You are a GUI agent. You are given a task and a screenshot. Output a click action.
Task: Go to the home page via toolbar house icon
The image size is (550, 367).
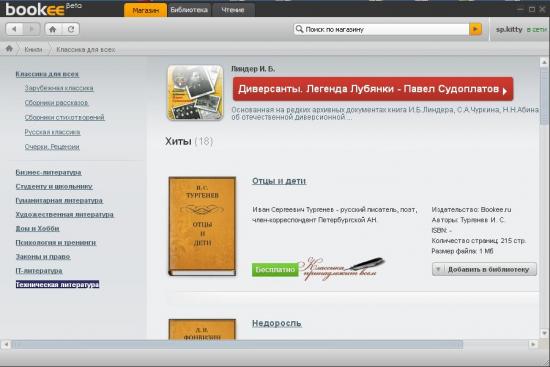pos(53,29)
